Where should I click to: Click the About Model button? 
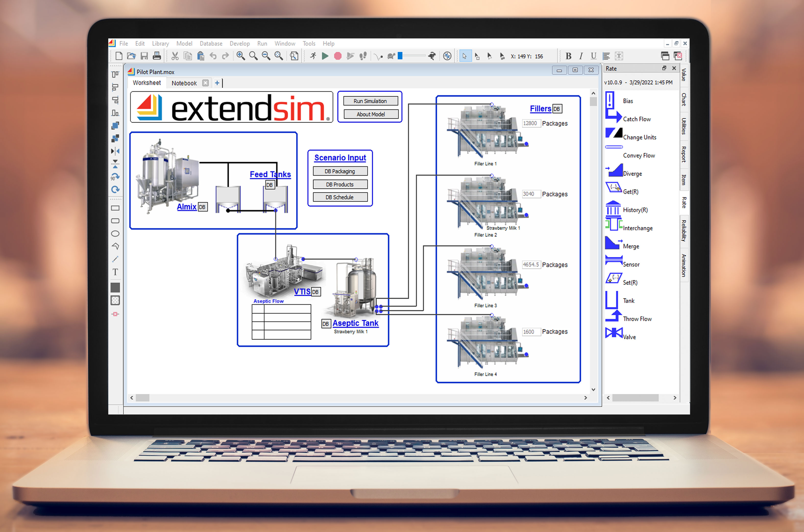click(x=370, y=114)
